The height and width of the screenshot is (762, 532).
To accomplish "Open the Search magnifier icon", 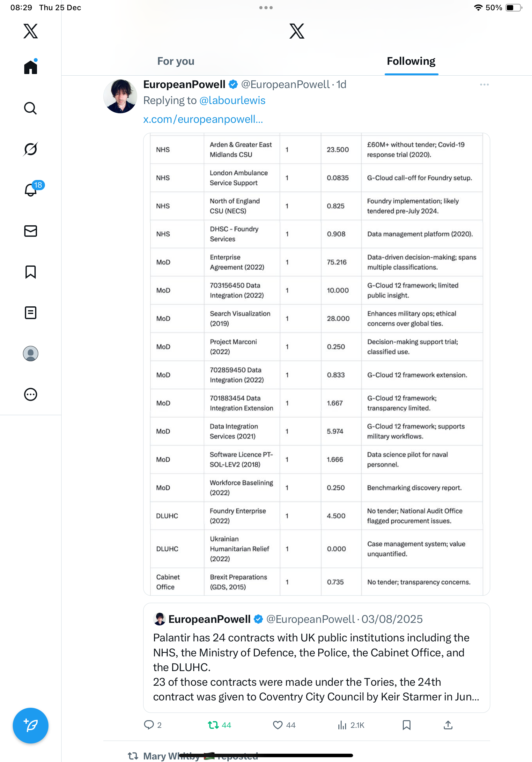I will (x=31, y=108).
